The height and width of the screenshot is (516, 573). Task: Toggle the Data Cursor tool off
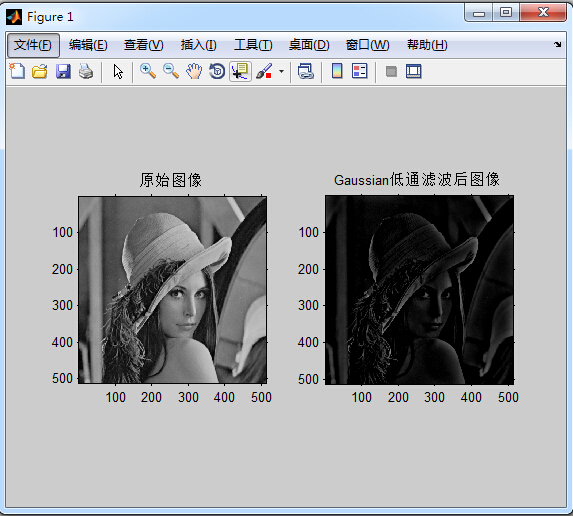coord(240,71)
